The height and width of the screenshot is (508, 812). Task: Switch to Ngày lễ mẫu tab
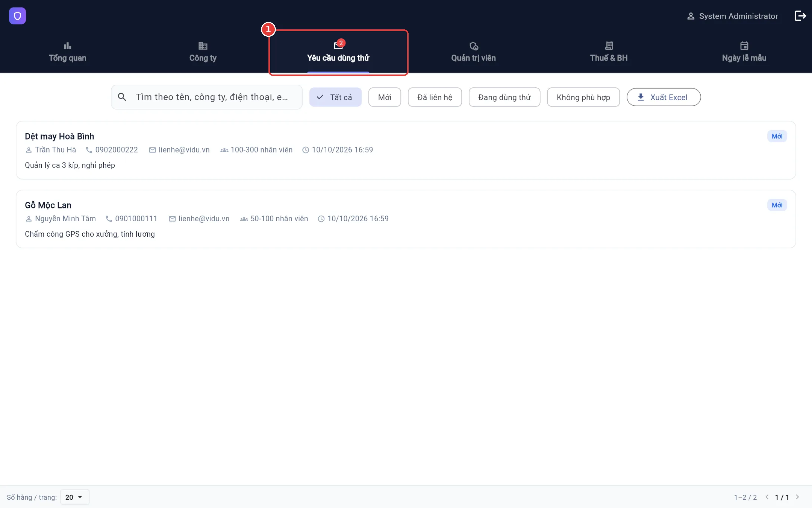(x=744, y=52)
